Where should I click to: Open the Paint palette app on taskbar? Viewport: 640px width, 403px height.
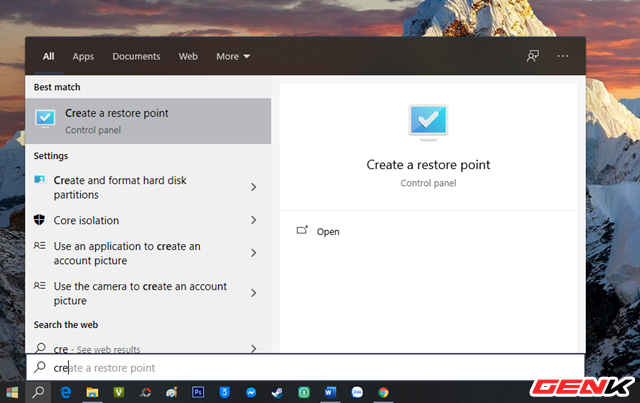click(x=172, y=392)
